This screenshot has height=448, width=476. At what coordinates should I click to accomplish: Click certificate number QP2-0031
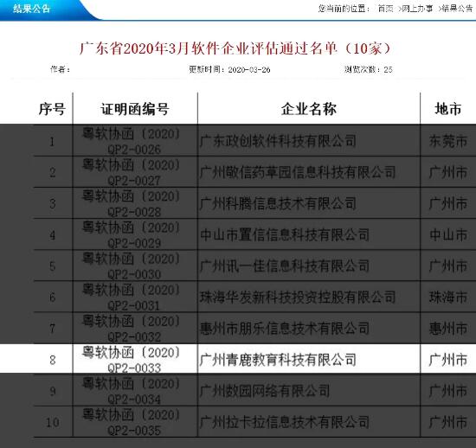click(x=134, y=306)
